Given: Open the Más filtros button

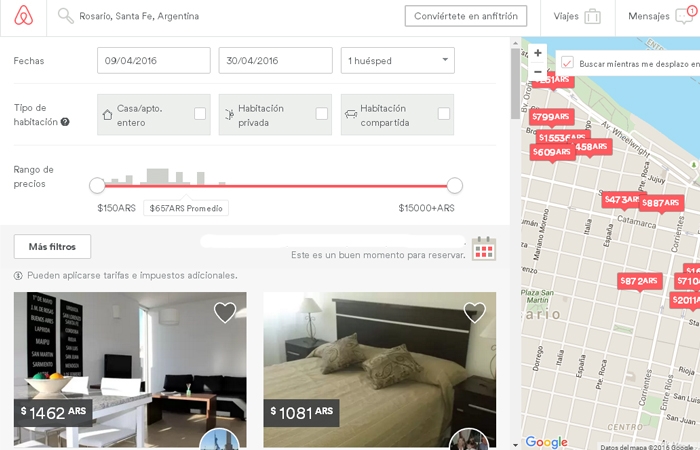Looking at the screenshot, I should tap(52, 246).
